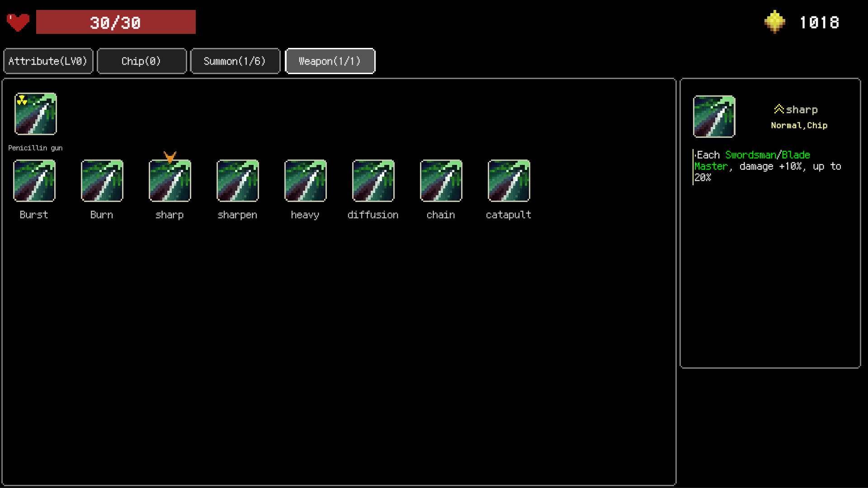This screenshot has width=868, height=488.
Task: Select the Penicillin gun weapon icon
Action: pyautogui.click(x=36, y=114)
